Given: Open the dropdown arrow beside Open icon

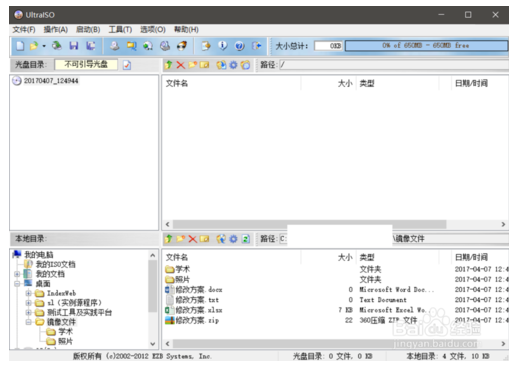Looking at the screenshot, I should click(44, 46).
